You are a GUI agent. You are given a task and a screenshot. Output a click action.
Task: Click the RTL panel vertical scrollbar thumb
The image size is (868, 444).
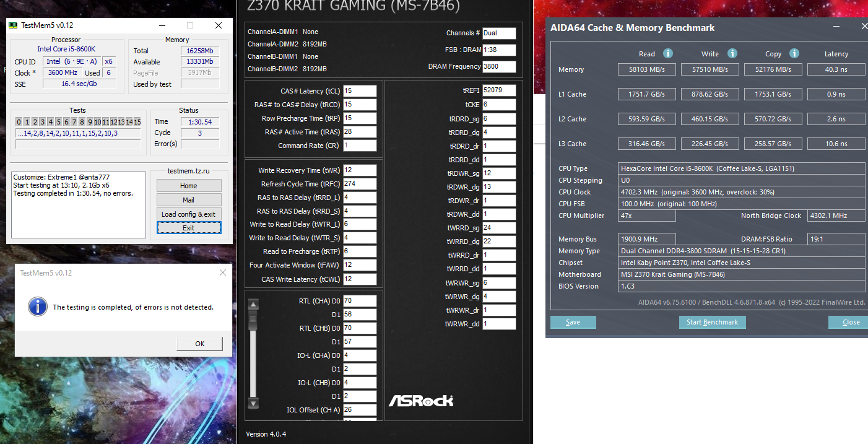coord(253,321)
